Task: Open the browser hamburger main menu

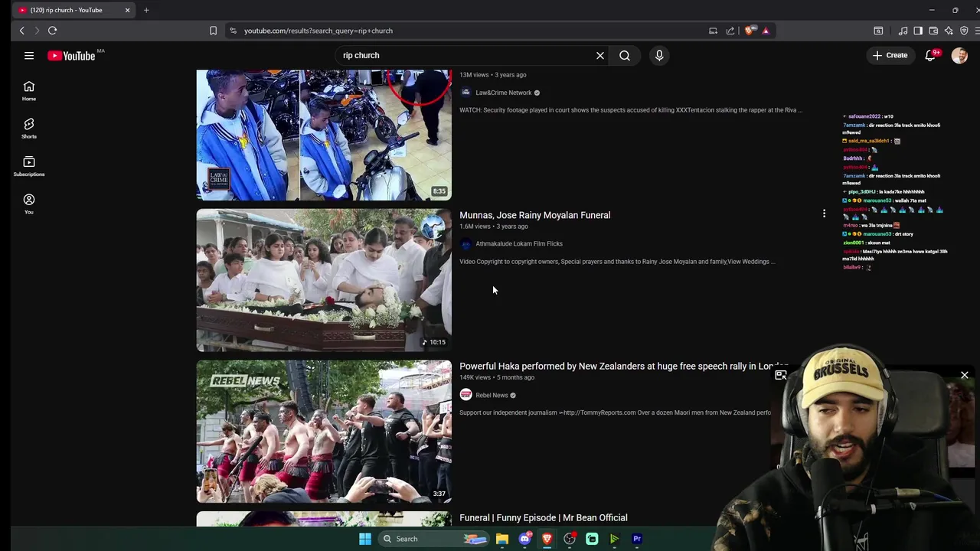Action: coord(977,31)
